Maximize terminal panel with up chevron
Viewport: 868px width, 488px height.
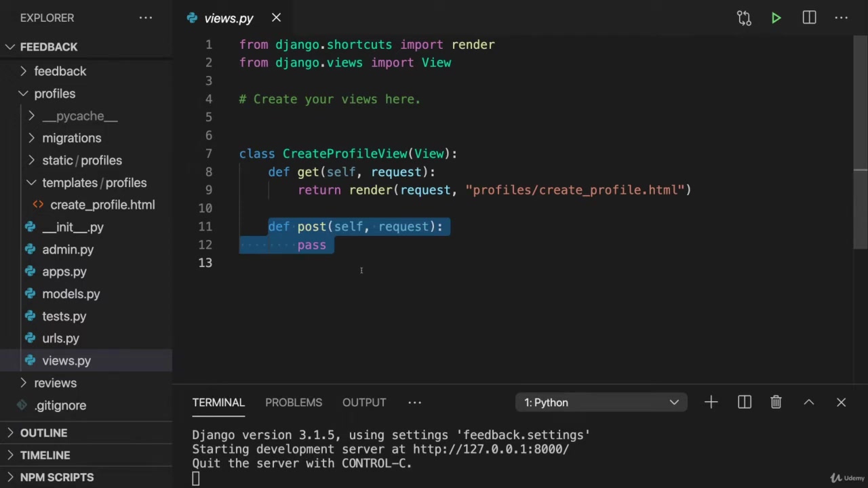pos(808,403)
